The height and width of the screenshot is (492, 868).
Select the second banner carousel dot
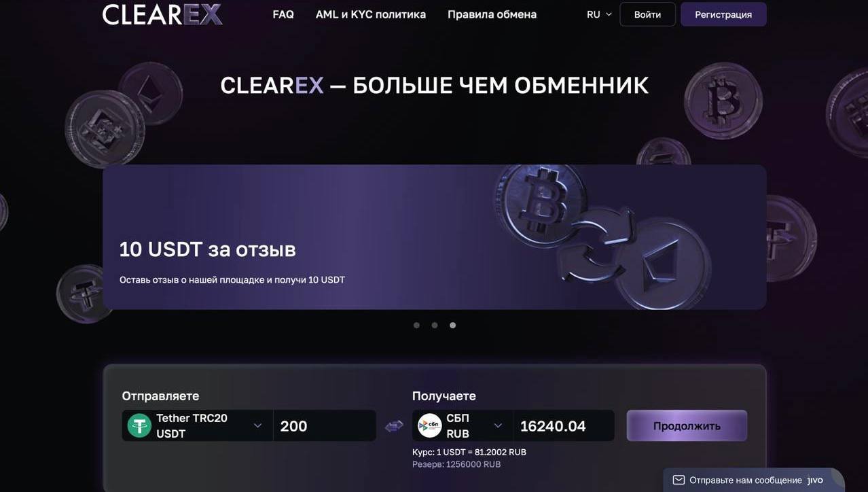click(x=435, y=326)
